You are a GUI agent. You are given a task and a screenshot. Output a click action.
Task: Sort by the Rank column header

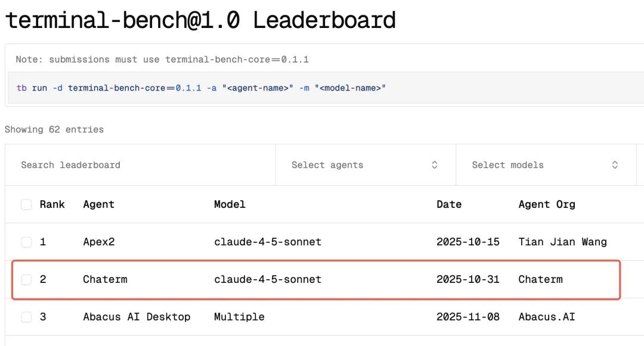coord(52,204)
